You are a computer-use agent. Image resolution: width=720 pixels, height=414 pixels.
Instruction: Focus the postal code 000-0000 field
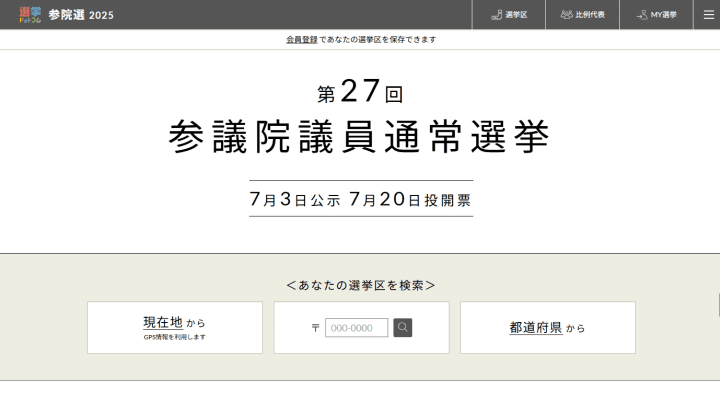coord(356,328)
